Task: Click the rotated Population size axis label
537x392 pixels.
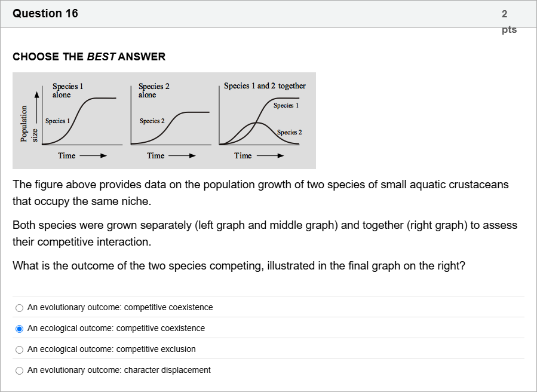Action: tap(29, 124)
